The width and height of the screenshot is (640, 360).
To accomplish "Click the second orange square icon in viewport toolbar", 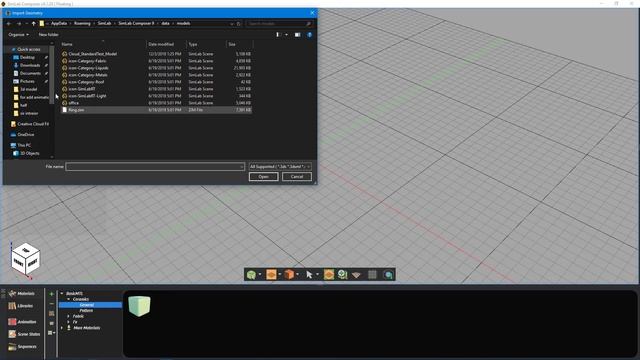I will pyautogui.click(x=329, y=275).
